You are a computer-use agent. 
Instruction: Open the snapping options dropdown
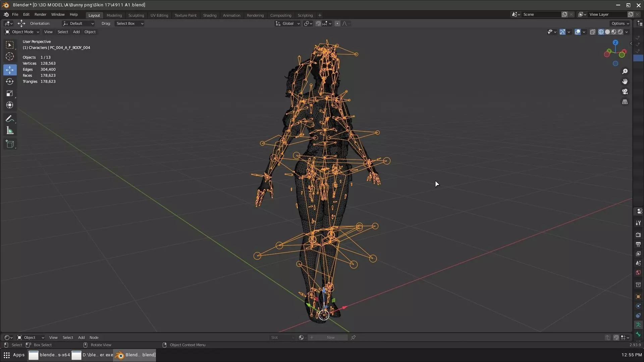(326, 23)
